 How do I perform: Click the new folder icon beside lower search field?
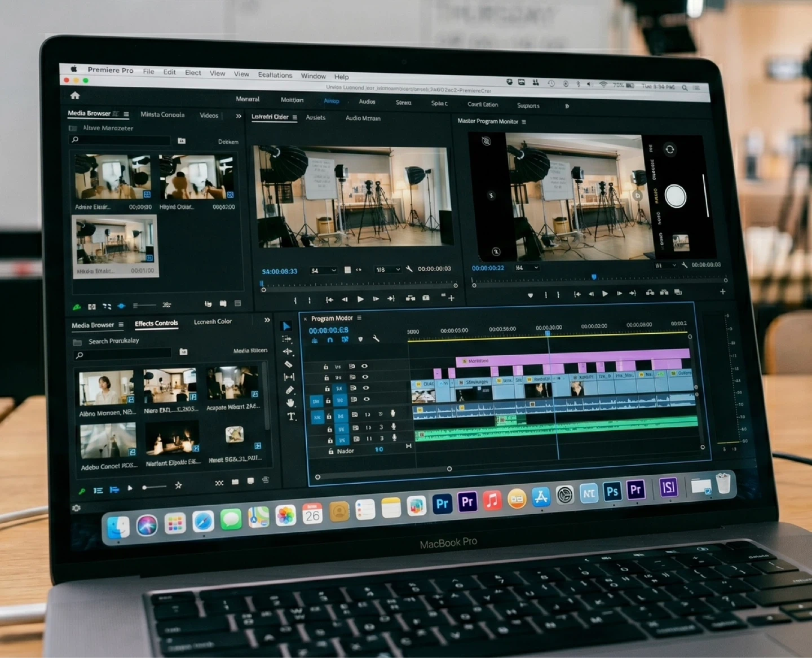click(183, 352)
